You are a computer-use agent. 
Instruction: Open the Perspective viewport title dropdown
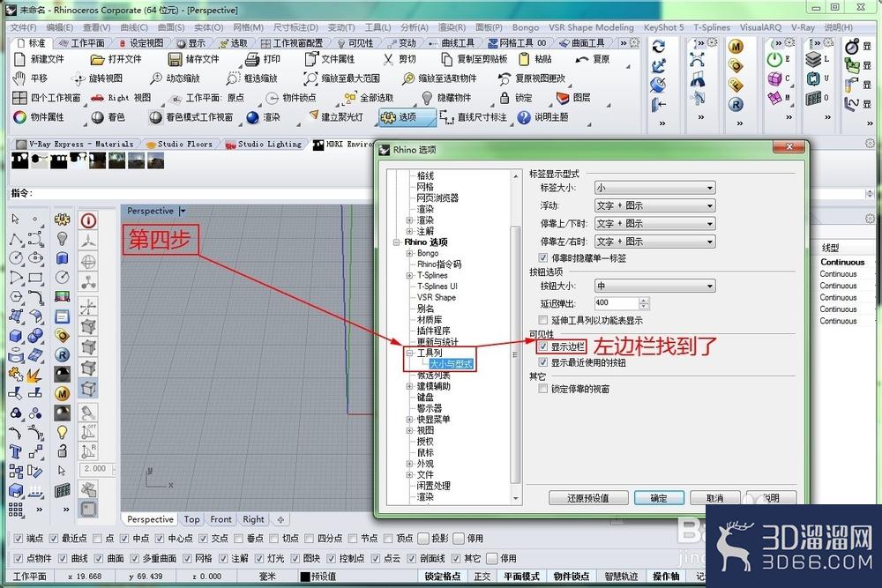click(x=183, y=211)
